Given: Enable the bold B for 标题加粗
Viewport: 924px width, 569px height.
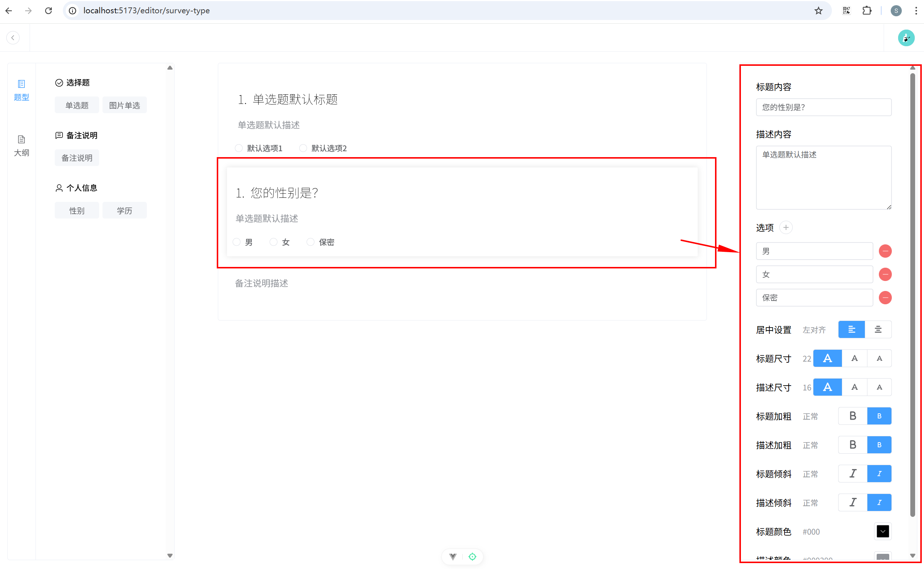Looking at the screenshot, I should click(x=853, y=416).
